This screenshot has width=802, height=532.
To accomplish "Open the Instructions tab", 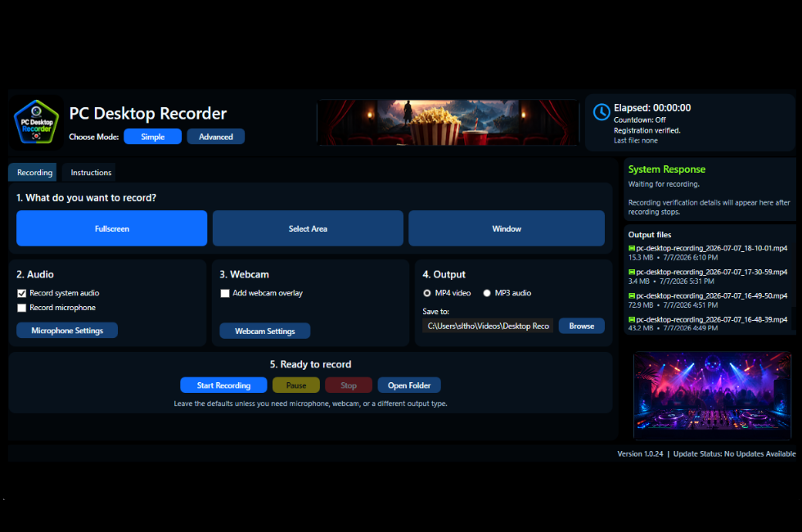I will [x=89, y=173].
